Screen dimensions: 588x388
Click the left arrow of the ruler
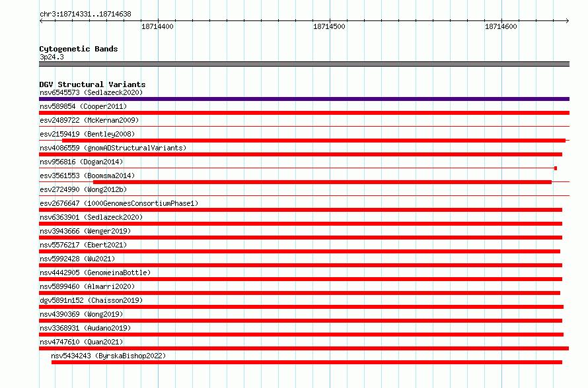pos(41,20)
